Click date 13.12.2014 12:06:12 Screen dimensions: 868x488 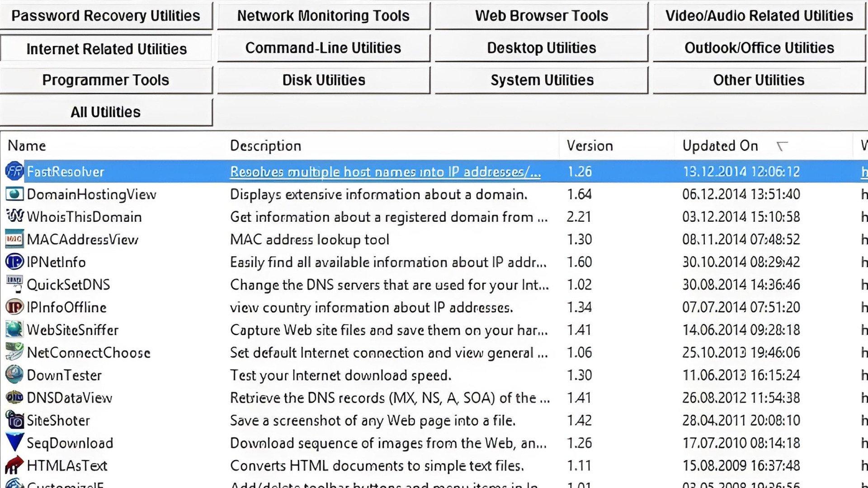[x=741, y=172]
